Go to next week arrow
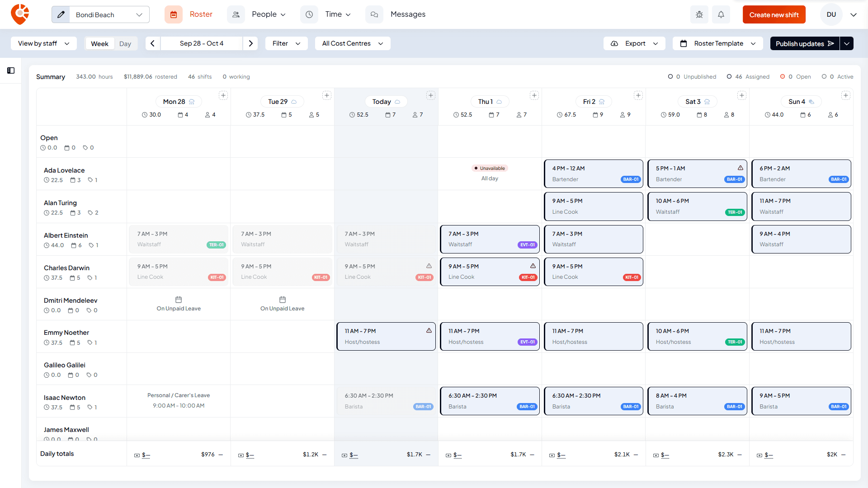 coord(250,43)
